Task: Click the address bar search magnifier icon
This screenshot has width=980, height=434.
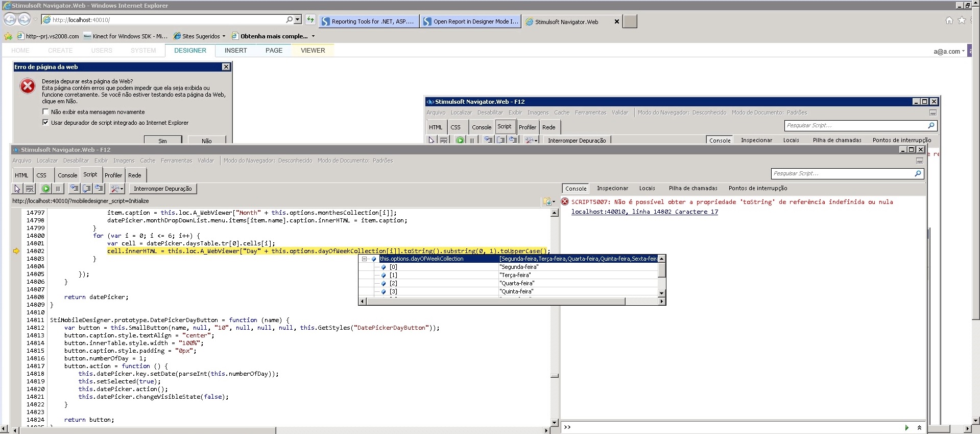Action: click(289, 19)
